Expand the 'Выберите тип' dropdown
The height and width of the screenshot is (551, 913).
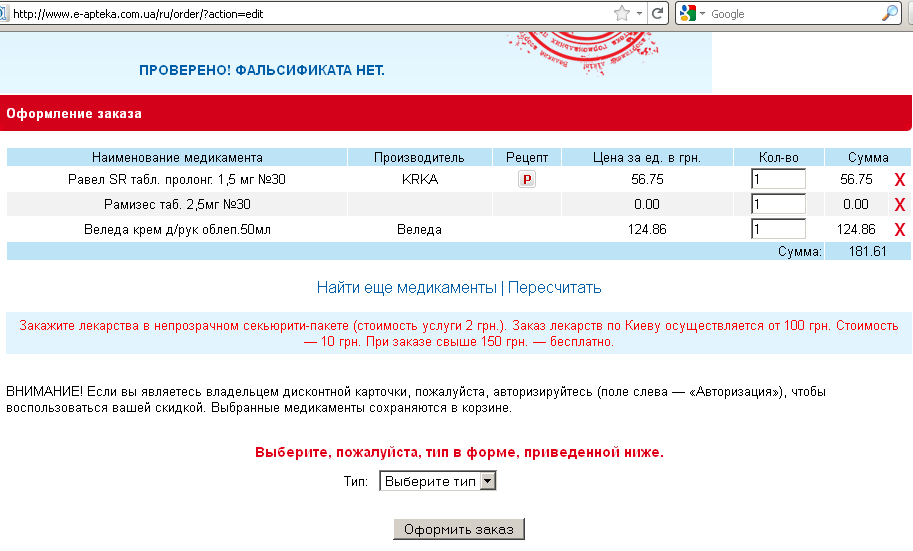(437, 481)
